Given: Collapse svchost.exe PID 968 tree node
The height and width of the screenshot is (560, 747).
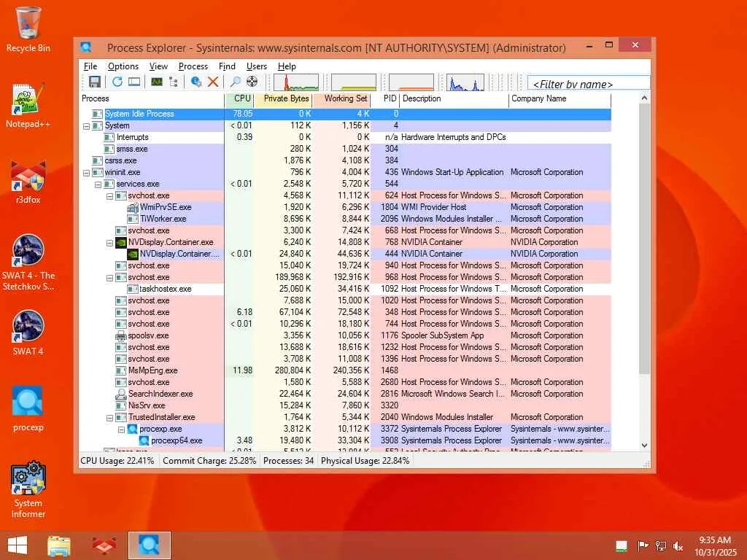Looking at the screenshot, I should click(109, 278).
